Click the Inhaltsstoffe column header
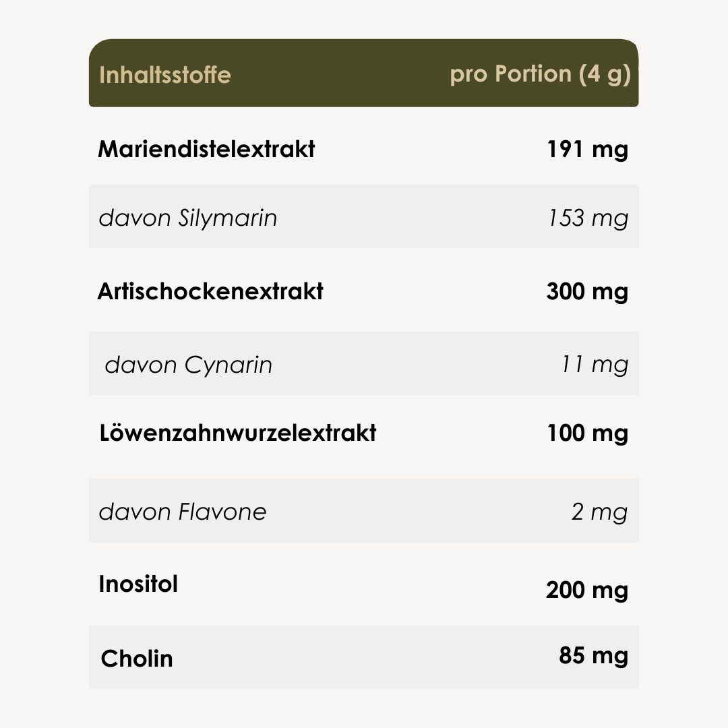 pos(164,74)
